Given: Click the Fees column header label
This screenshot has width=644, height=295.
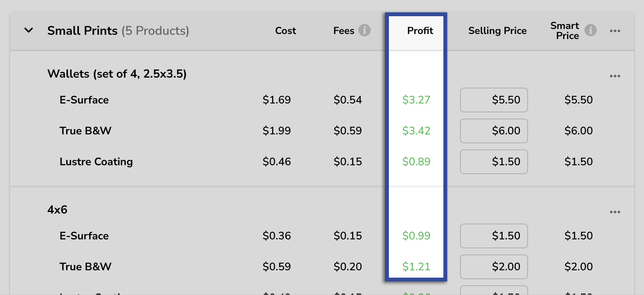Looking at the screenshot, I should [344, 31].
